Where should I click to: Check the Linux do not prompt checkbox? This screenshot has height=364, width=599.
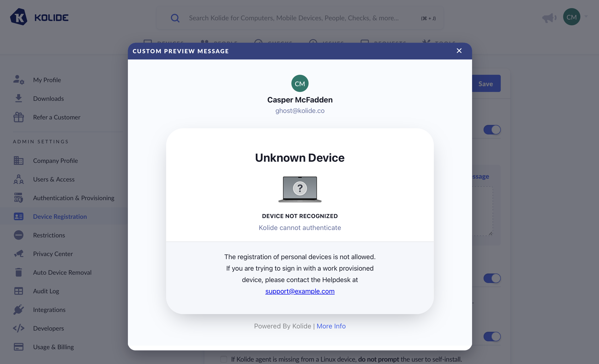pyautogui.click(x=223, y=359)
